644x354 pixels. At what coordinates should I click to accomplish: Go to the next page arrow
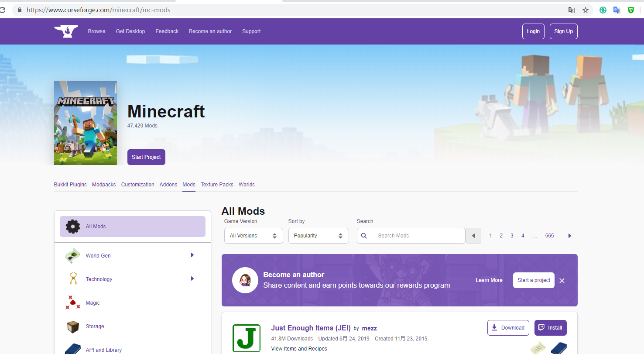tap(569, 236)
